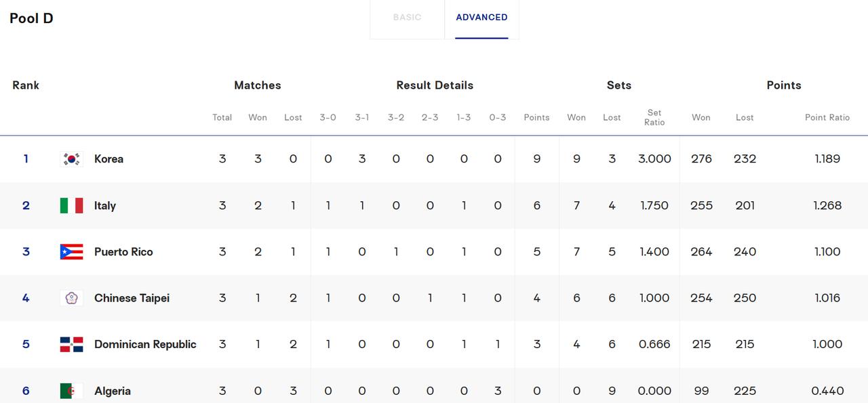Click the Korea flag icon
868x403 pixels.
click(x=71, y=159)
